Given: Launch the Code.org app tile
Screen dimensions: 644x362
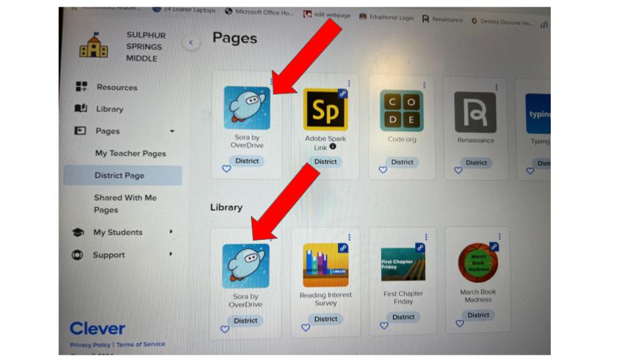Looking at the screenshot, I should [x=402, y=111].
